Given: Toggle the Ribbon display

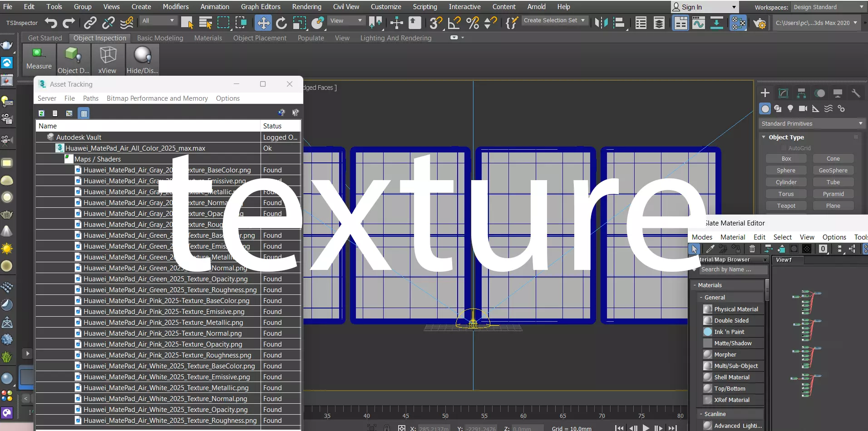Looking at the screenshot, I should [x=681, y=23].
